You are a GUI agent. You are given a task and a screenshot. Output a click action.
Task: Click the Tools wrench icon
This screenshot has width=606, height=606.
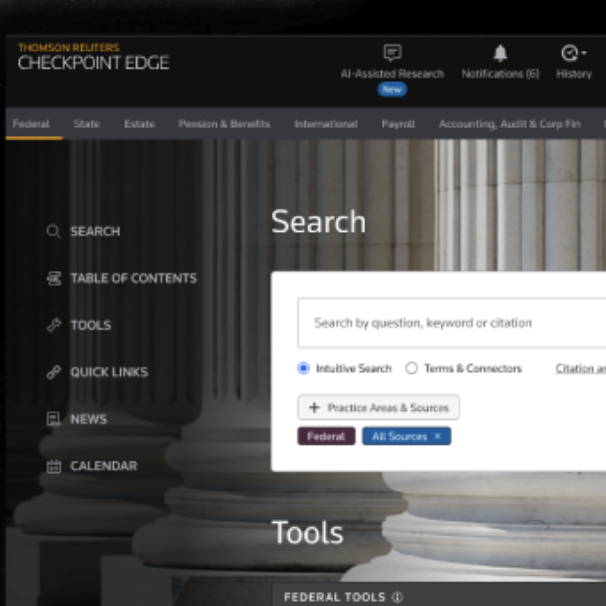pos(54,325)
